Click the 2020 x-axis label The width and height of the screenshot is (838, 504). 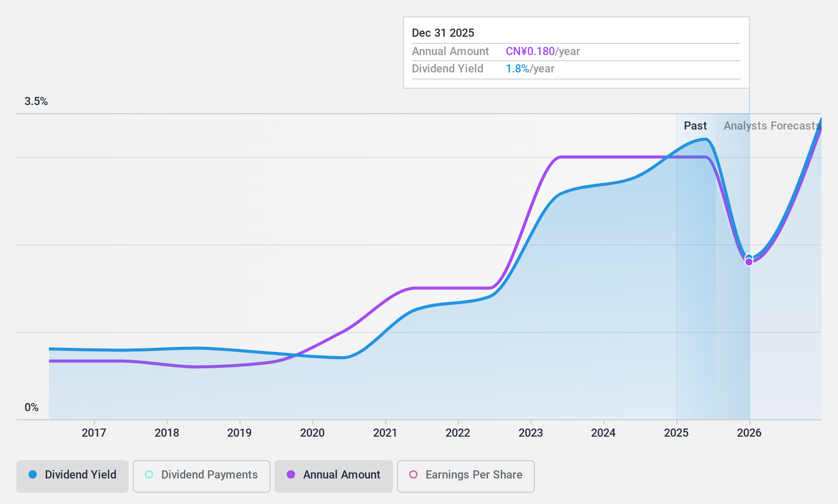(312, 433)
